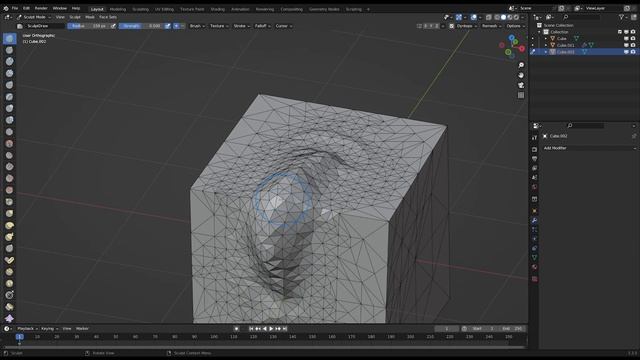This screenshot has width=640, height=360.
Task: Open the Texture properties checker tab
Action: [535, 279]
